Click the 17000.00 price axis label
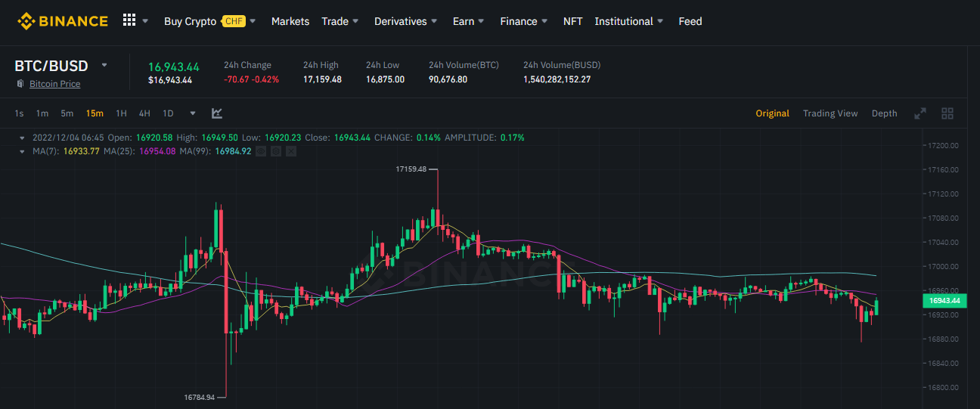This screenshot has height=409, width=980. pyautogui.click(x=945, y=266)
